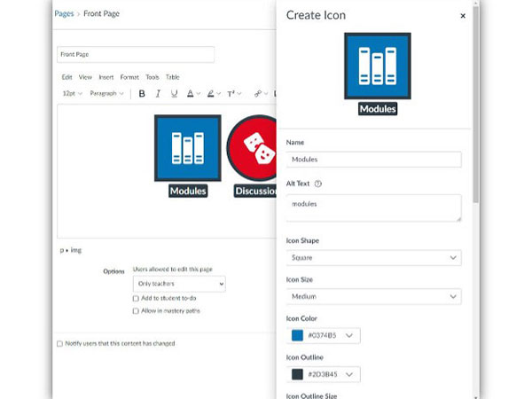Open the text color tool
This screenshot has height=399, width=532.
[191, 93]
